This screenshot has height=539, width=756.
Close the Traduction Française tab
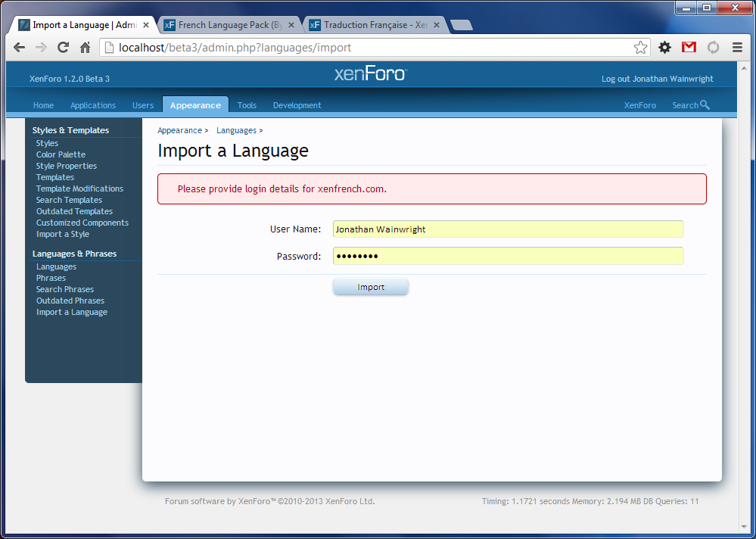click(437, 25)
